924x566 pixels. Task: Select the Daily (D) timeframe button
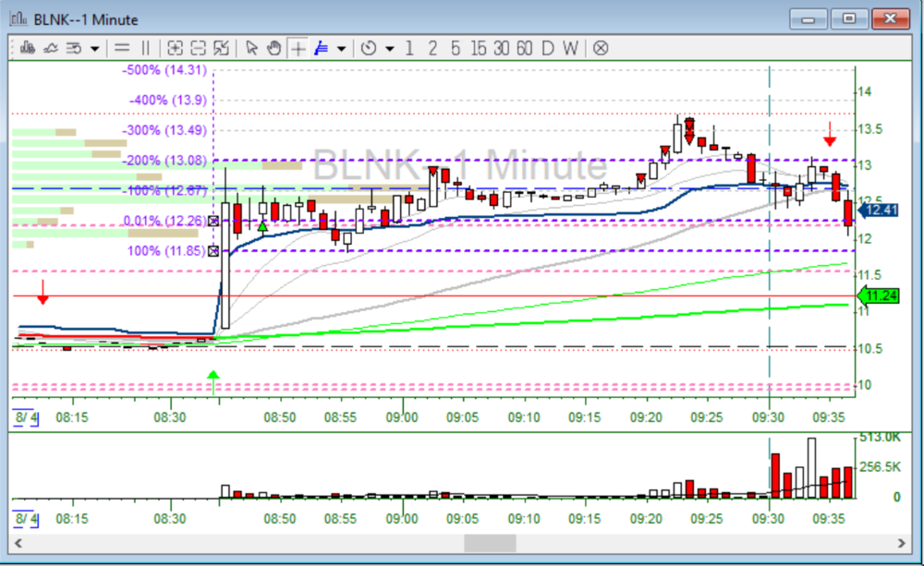click(x=547, y=48)
